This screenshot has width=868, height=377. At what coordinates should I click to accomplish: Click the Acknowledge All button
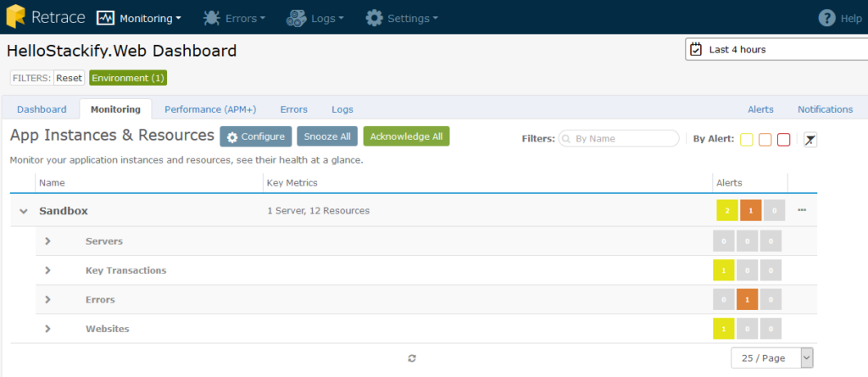tap(406, 136)
